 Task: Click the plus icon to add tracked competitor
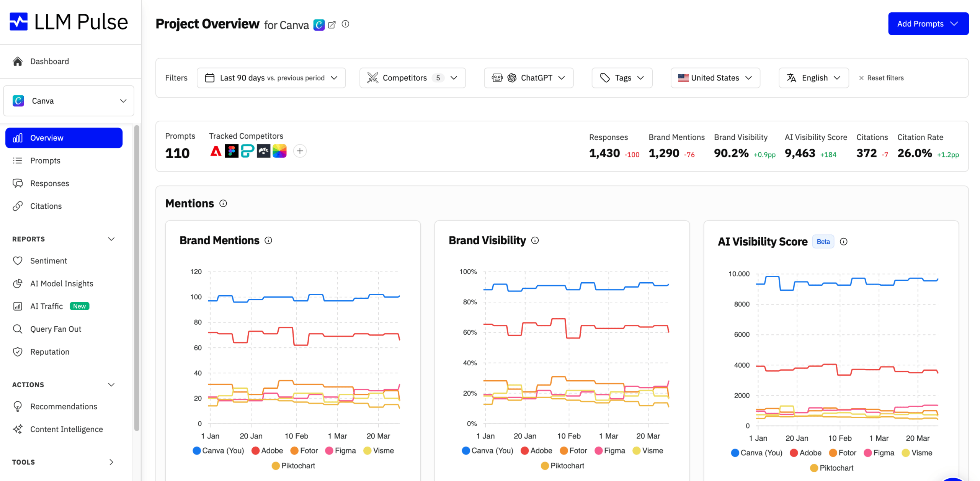(300, 151)
